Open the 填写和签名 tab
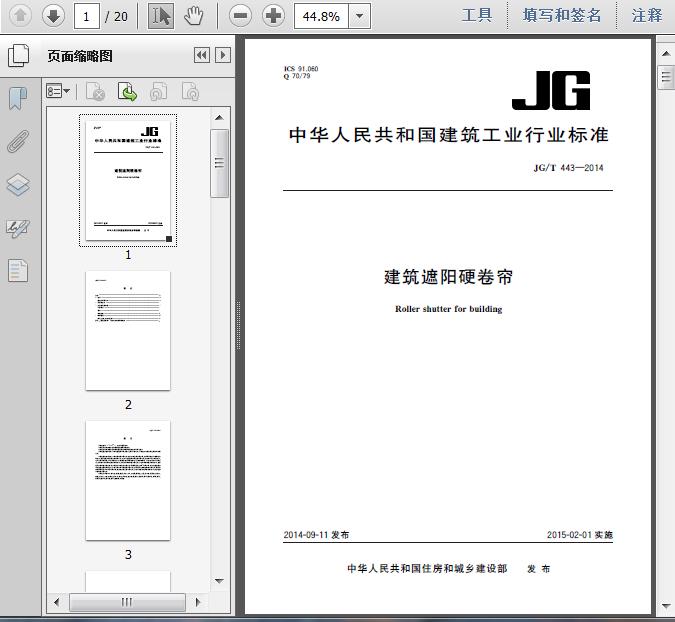The width and height of the screenshot is (675, 622). pyautogui.click(x=562, y=15)
